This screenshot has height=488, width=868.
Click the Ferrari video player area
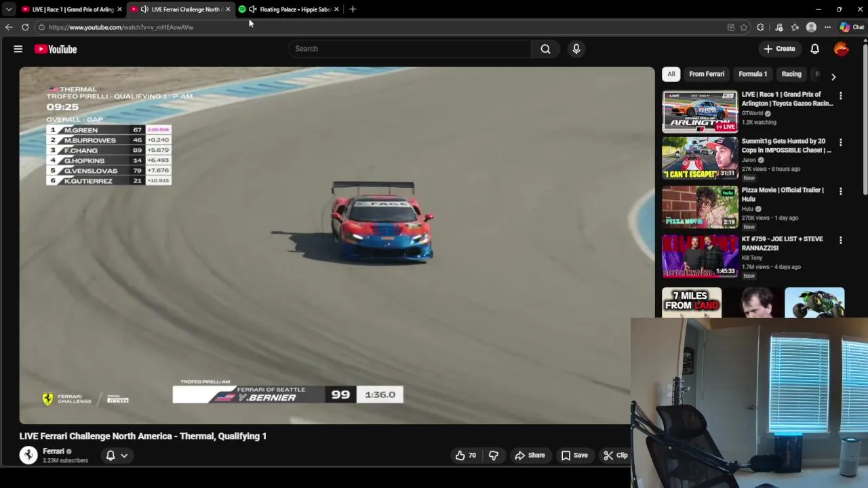[337, 245]
